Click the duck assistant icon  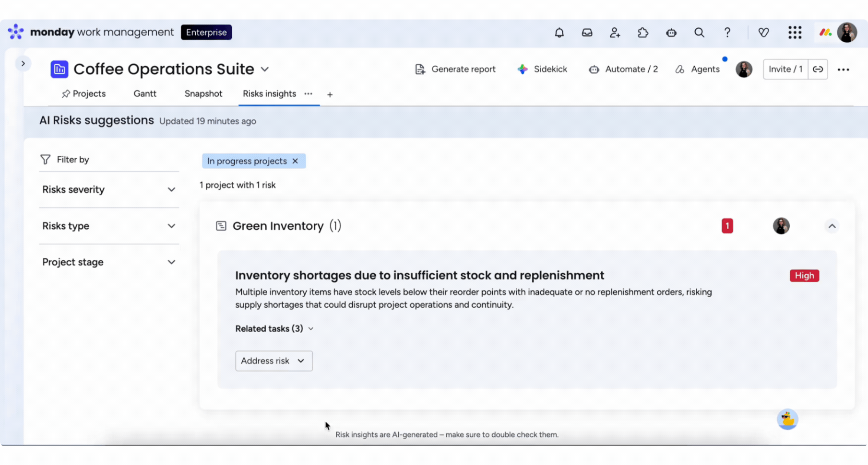[x=787, y=419]
